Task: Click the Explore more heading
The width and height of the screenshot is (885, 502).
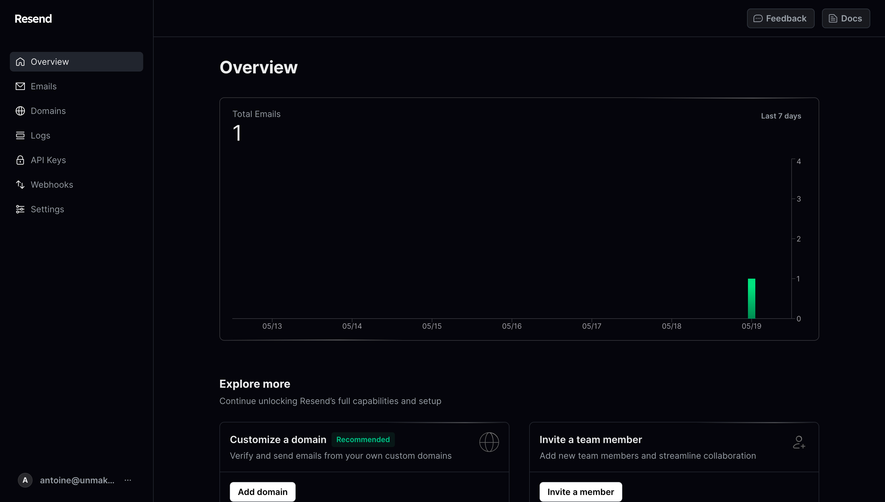Action: point(255,384)
